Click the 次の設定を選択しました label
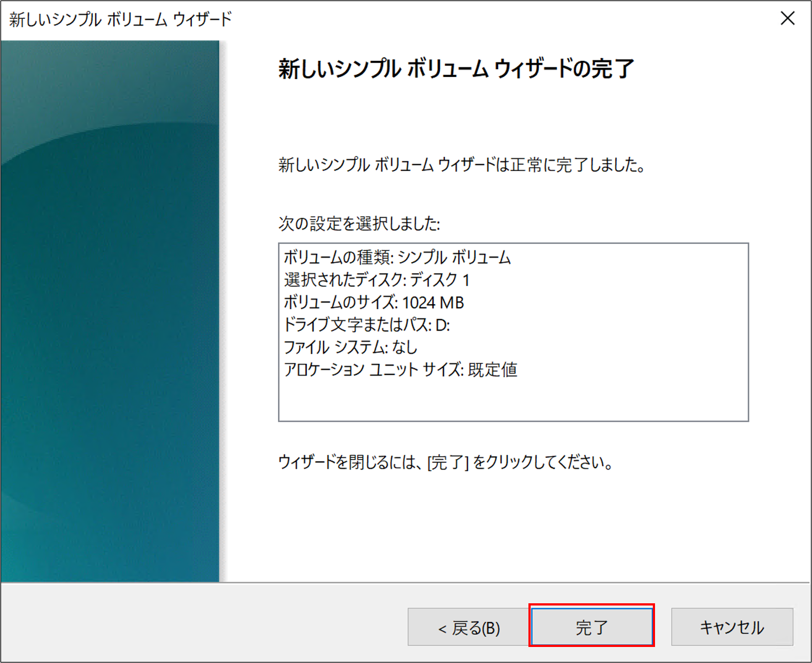This screenshot has height=663, width=812. 359,223
